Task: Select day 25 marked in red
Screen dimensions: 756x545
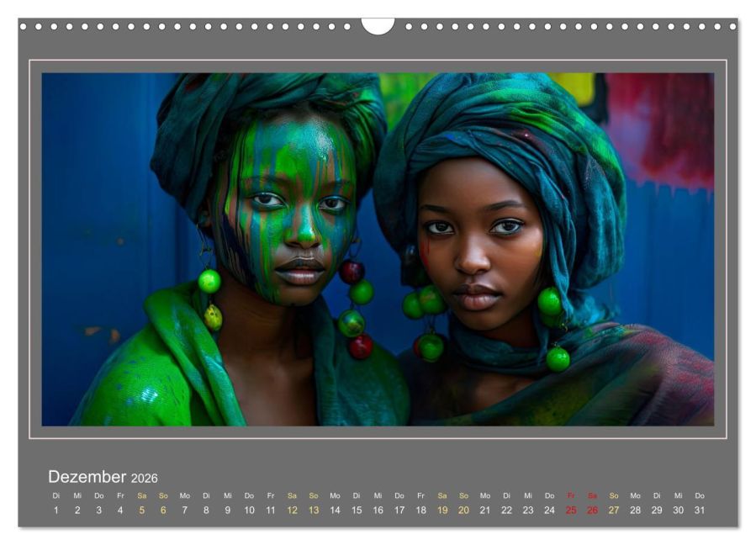Action: (x=571, y=510)
